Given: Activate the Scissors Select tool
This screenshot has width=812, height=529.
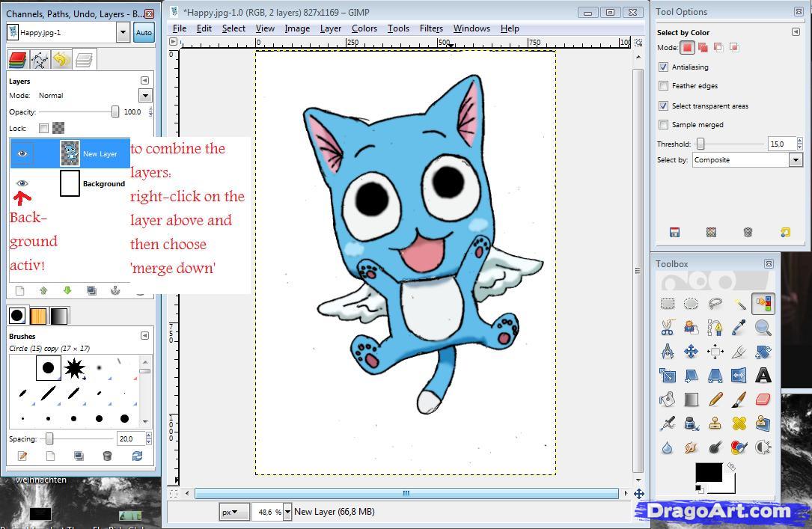Looking at the screenshot, I should coord(668,328).
